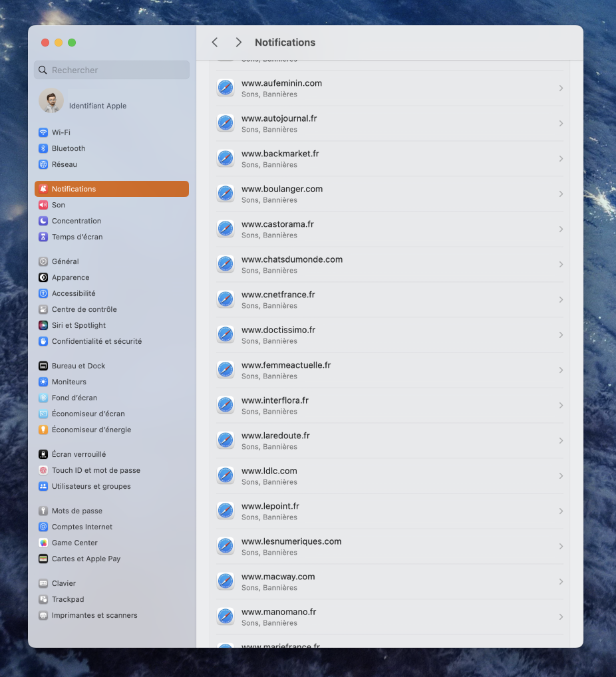Screen dimensions: 616x677
Task: Expand www.castorama.fr chevron
Action: (x=561, y=229)
